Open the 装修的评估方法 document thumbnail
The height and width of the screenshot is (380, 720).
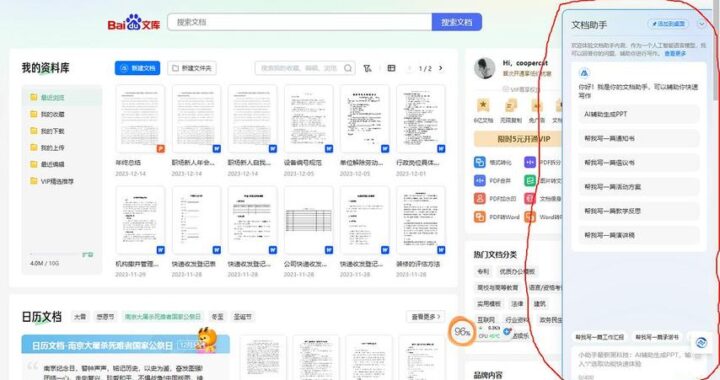point(421,220)
